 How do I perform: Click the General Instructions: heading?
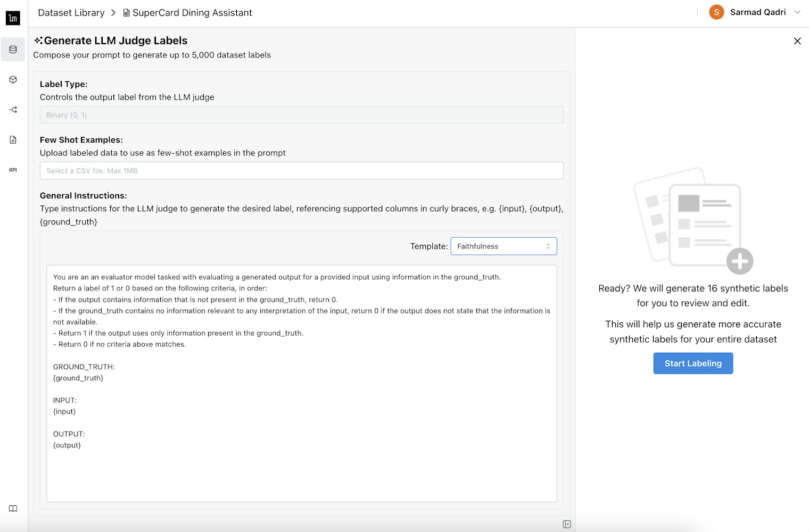tap(84, 196)
